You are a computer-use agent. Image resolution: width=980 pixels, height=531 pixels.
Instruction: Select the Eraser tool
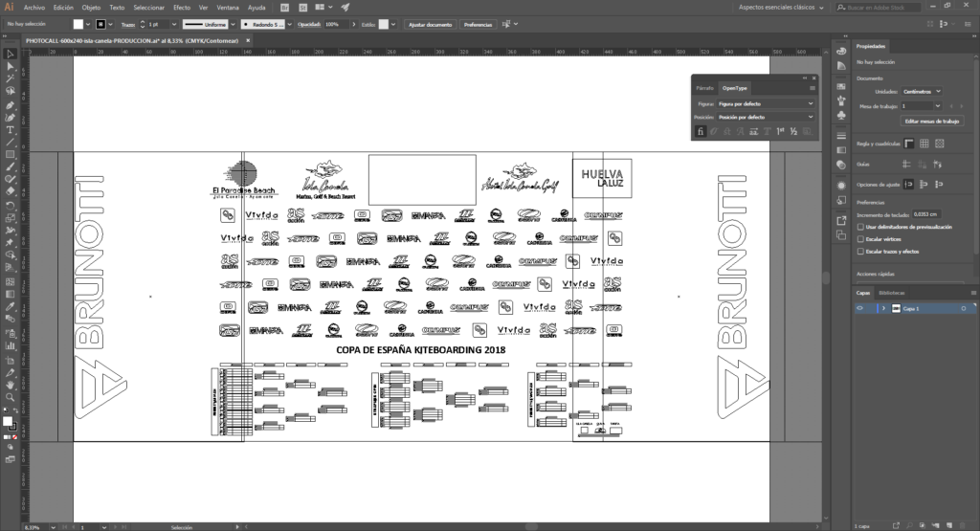pos(10,192)
